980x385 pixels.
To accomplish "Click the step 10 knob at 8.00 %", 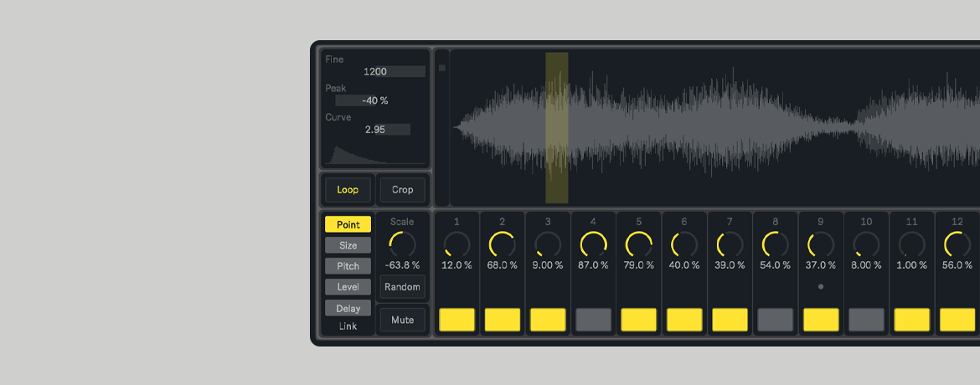I will 866,244.
